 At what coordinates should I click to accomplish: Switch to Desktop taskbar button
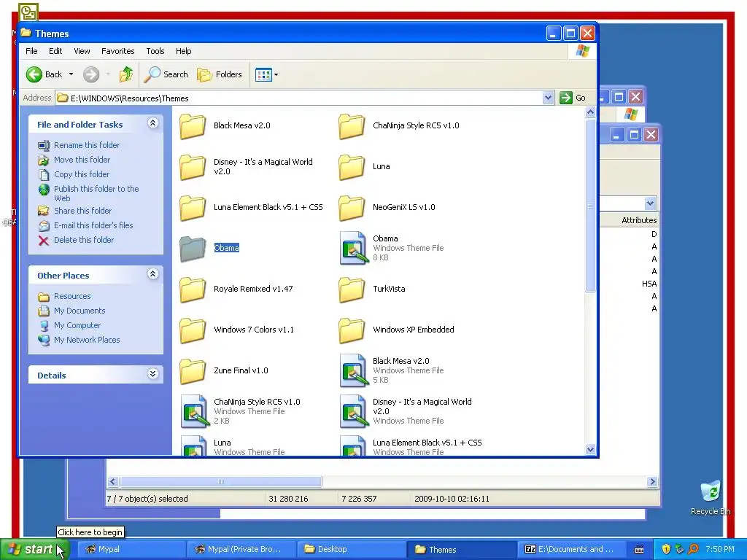pyautogui.click(x=351, y=550)
